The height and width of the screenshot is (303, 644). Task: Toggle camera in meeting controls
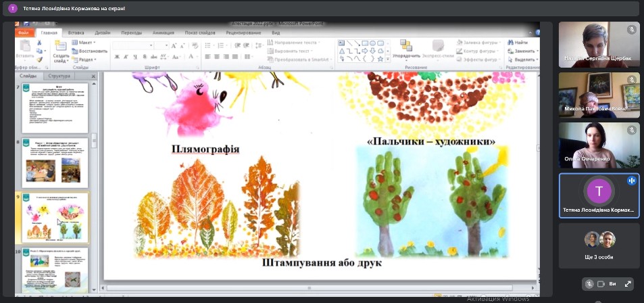click(599, 284)
